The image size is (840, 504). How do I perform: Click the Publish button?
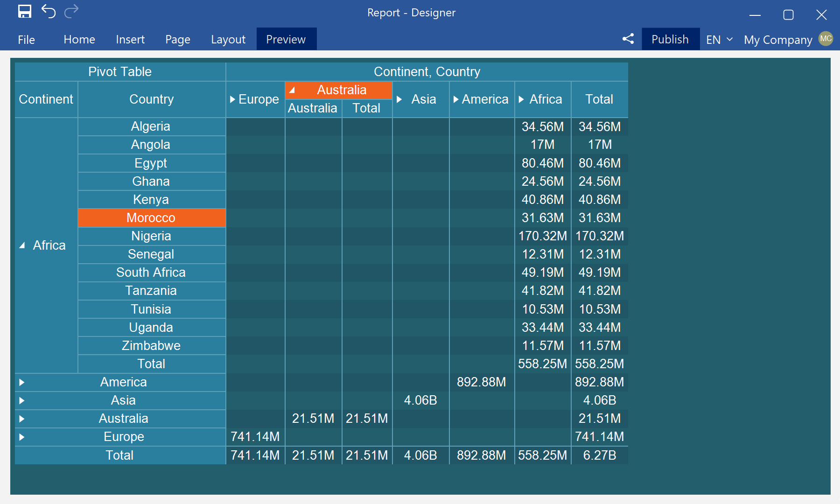(670, 39)
